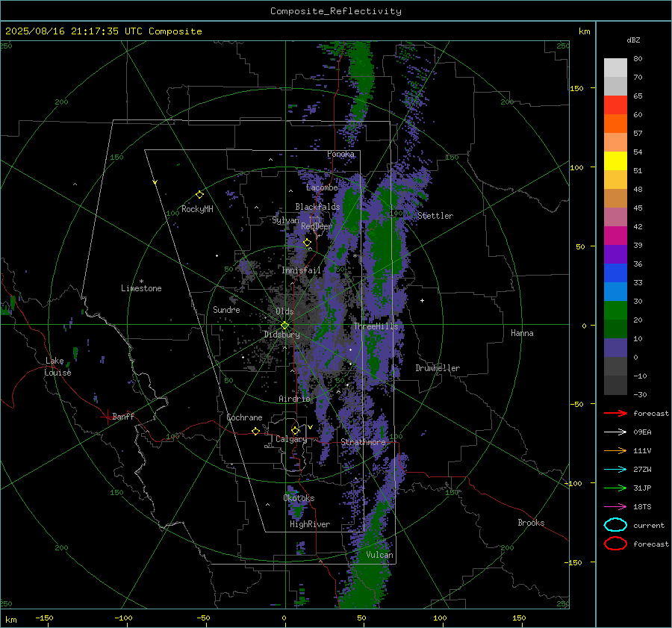
Task: Click the yellow radar-site diamond at Didsbury
Action: click(x=284, y=326)
